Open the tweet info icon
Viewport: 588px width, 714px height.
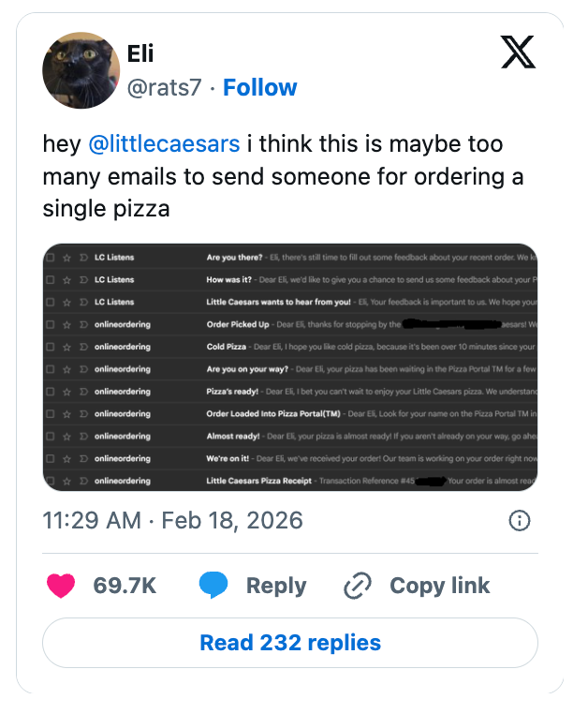coord(519,521)
